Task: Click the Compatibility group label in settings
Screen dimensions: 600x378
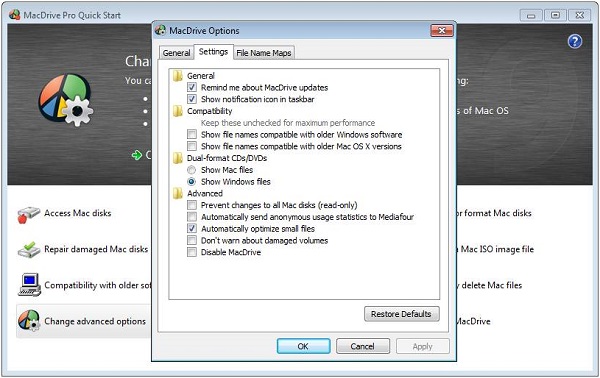Action: pyautogui.click(x=209, y=111)
